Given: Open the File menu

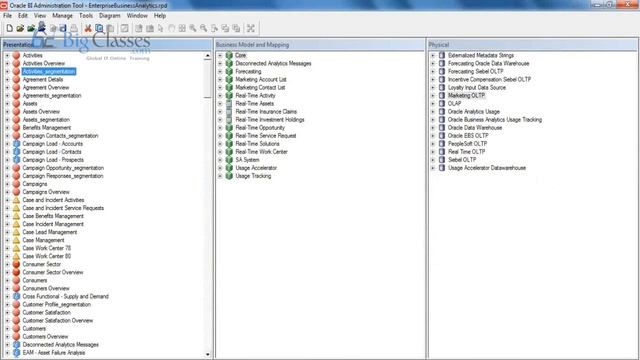Looking at the screenshot, I should 7,16.
